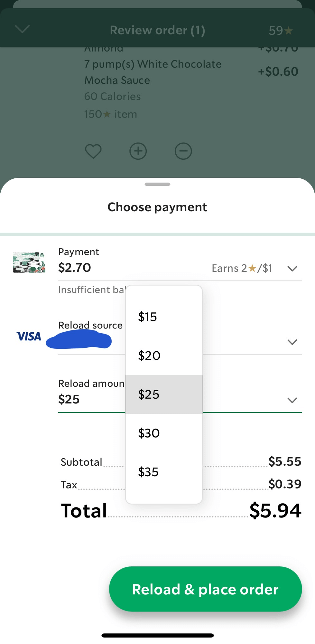Tap the star beside 59 in the header

click(x=289, y=30)
